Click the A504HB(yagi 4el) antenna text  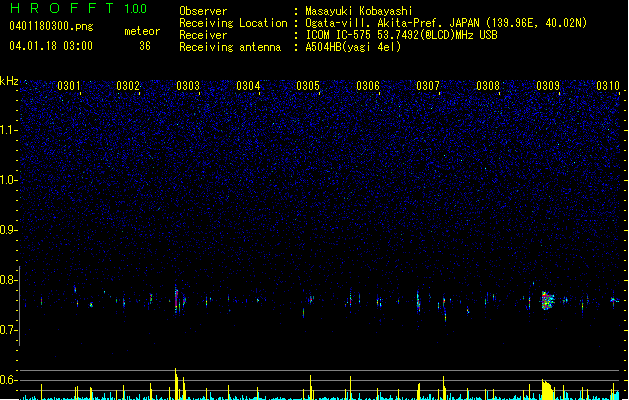[353, 47]
